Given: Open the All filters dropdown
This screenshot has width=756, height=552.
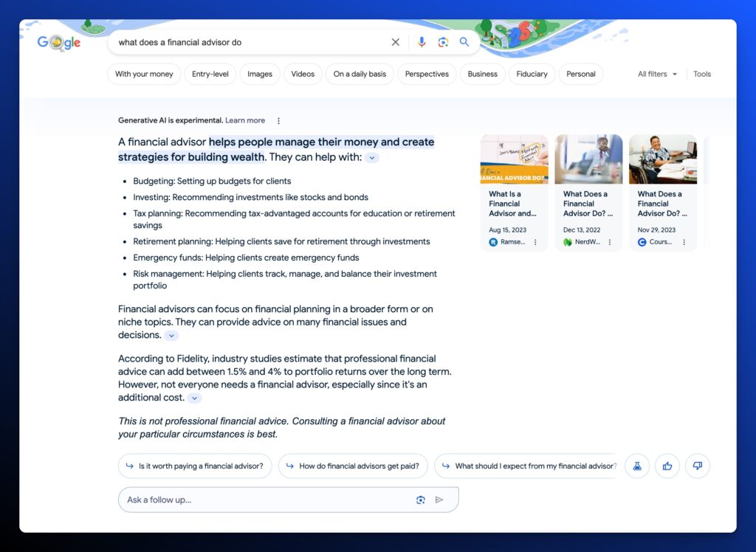Looking at the screenshot, I should (657, 74).
